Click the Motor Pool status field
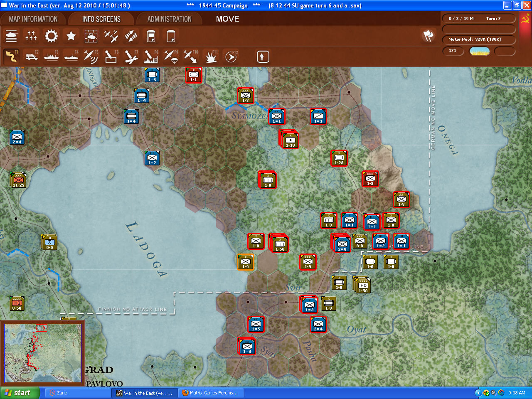 coord(479,39)
